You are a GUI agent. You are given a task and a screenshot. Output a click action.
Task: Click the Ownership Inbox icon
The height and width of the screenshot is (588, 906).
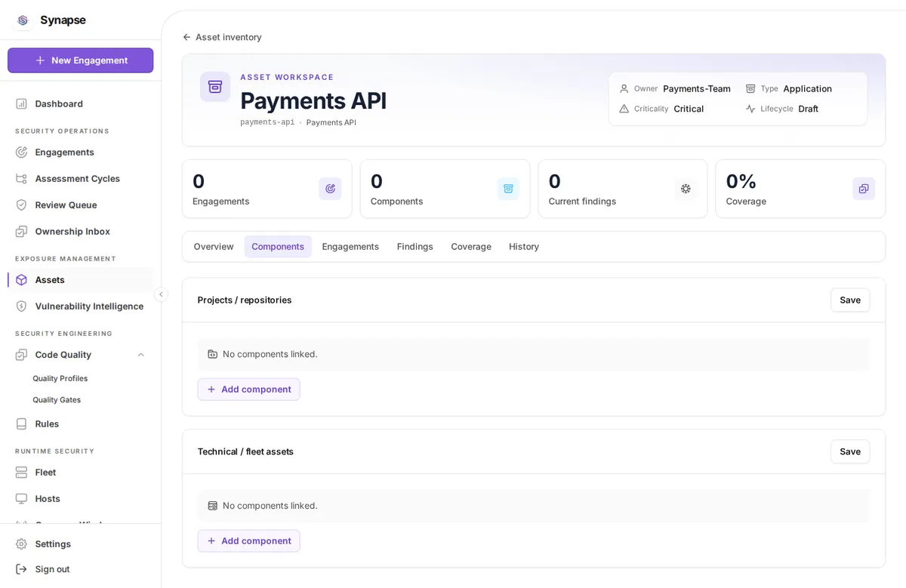21,231
